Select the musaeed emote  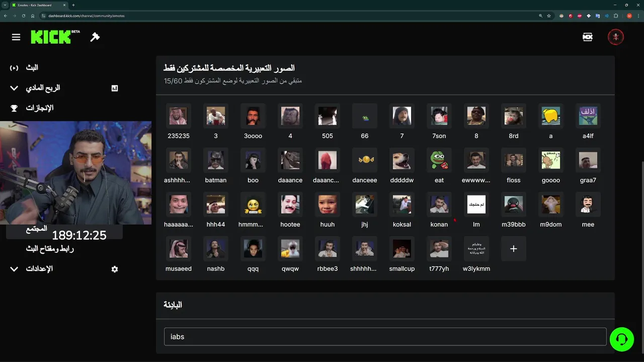coord(179,249)
